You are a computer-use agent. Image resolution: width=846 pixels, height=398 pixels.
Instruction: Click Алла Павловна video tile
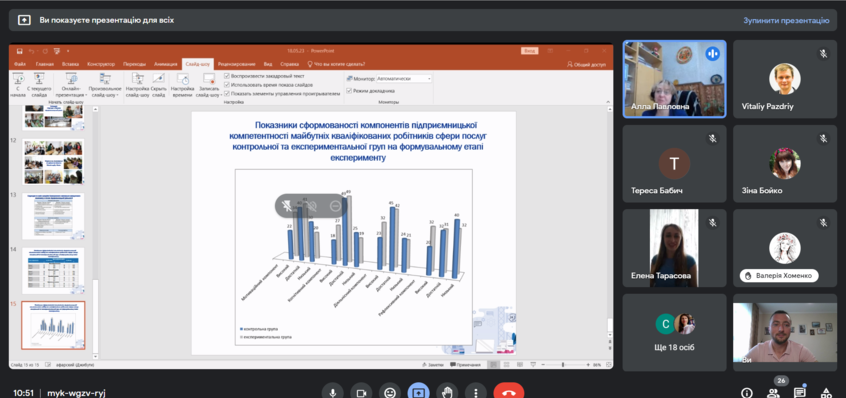coord(674,79)
